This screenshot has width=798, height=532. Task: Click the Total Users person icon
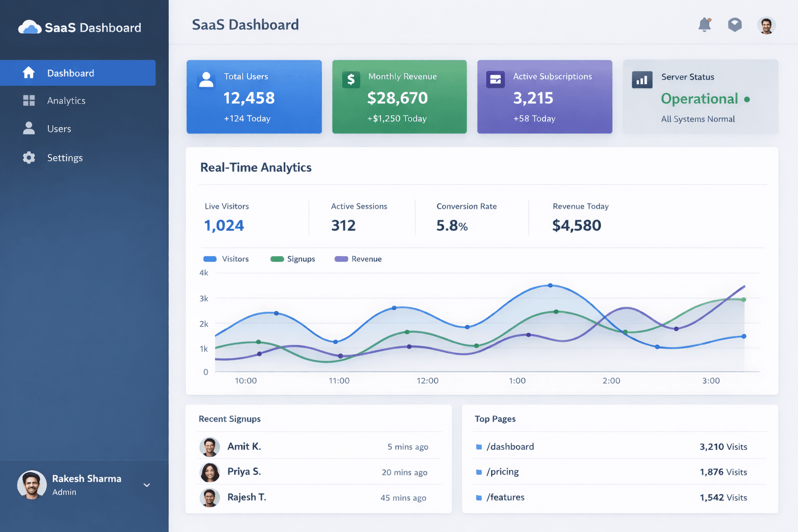(x=206, y=79)
